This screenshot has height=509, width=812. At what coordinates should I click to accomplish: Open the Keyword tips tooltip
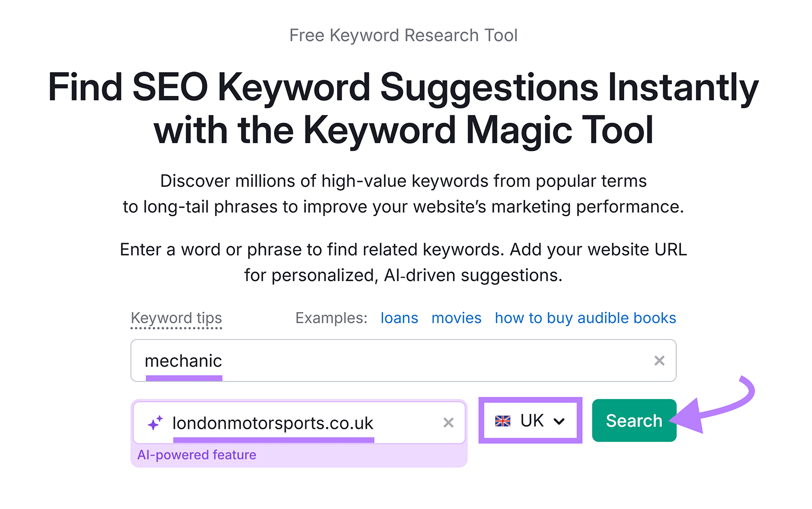tap(176, 318)
